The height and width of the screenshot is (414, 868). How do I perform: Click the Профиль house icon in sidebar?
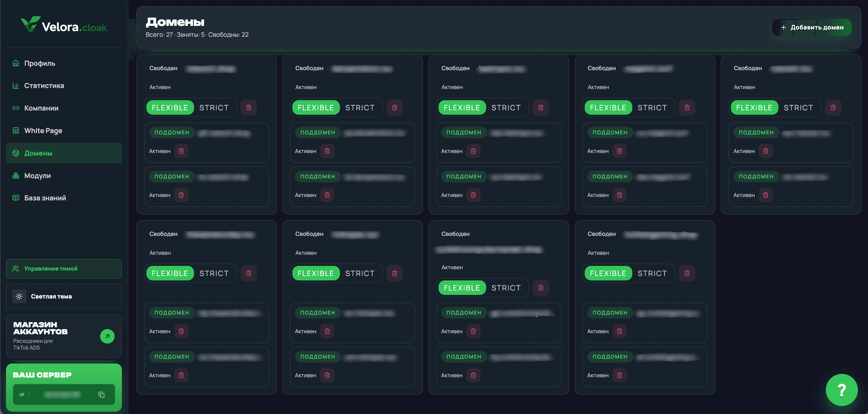16,63
